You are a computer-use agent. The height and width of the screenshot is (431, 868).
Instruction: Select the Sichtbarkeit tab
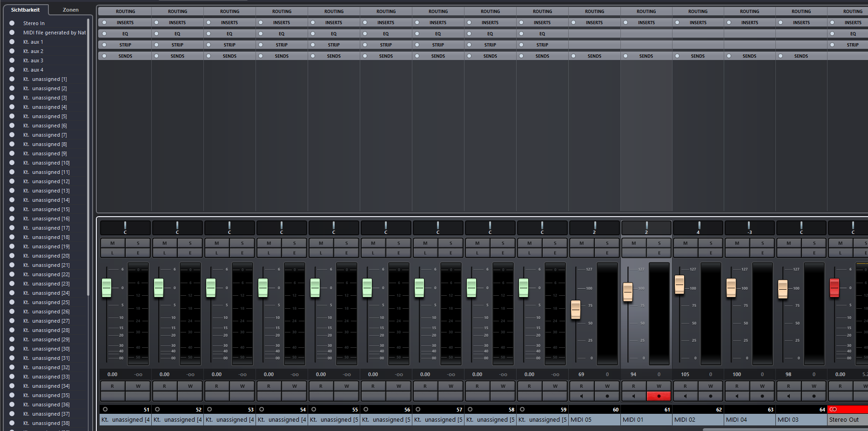click(x=25, y=10)
